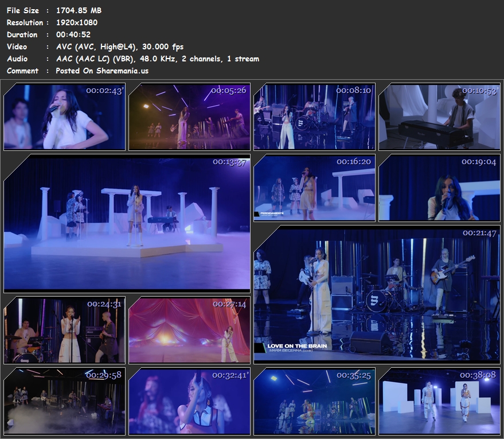Click the audio info AAC LC VBR text
504x439 pixels.
click(158, 59)
